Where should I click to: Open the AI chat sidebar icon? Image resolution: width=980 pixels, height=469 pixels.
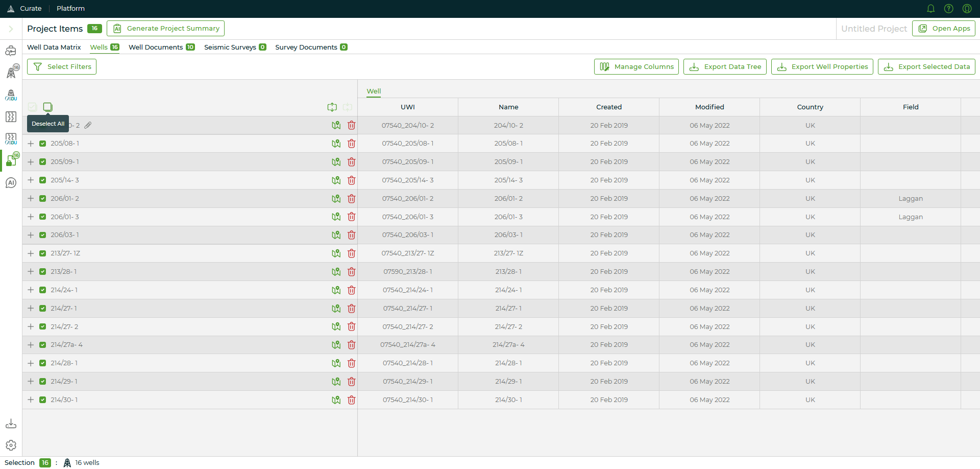click(x=11, y=183)
